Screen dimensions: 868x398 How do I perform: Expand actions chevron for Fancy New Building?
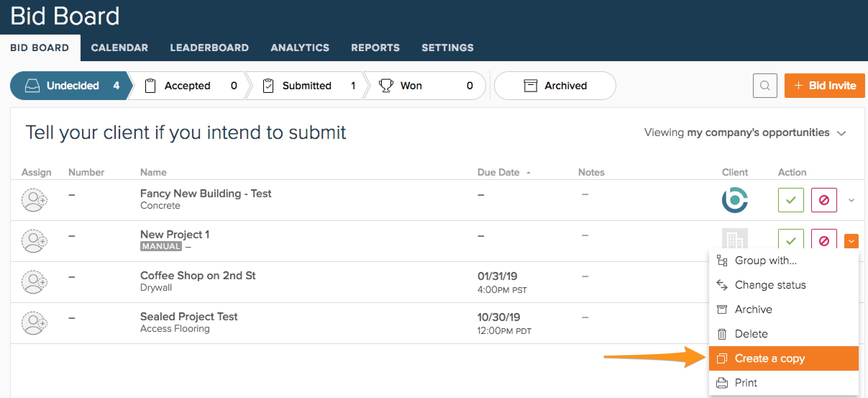pyautogui.click(x=851, y=200)
